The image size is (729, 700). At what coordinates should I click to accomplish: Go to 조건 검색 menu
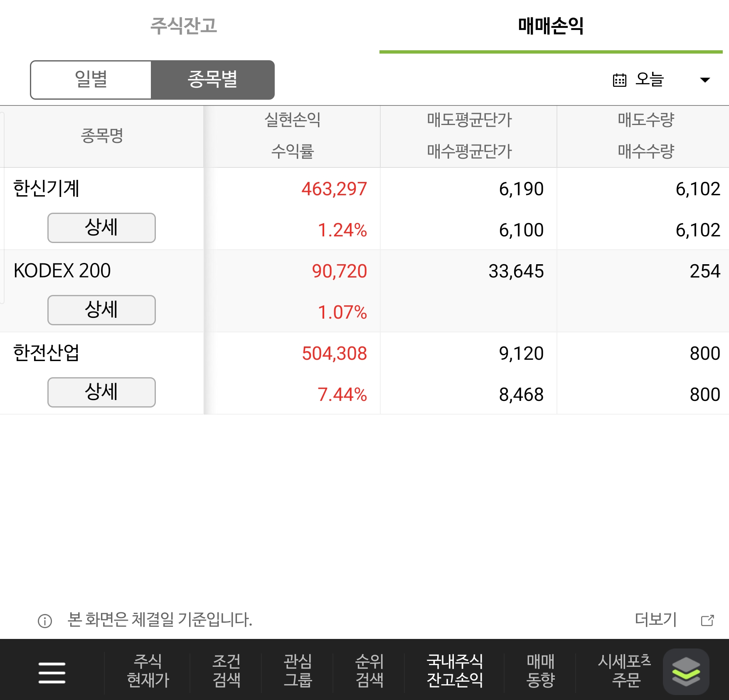227,671
